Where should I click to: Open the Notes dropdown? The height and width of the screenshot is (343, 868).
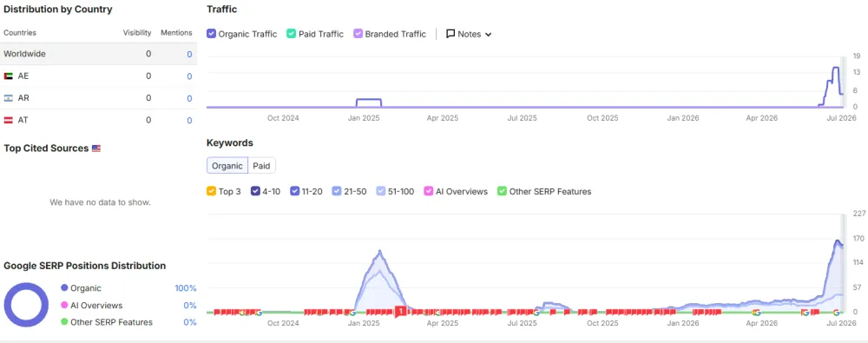coord(469,34)
